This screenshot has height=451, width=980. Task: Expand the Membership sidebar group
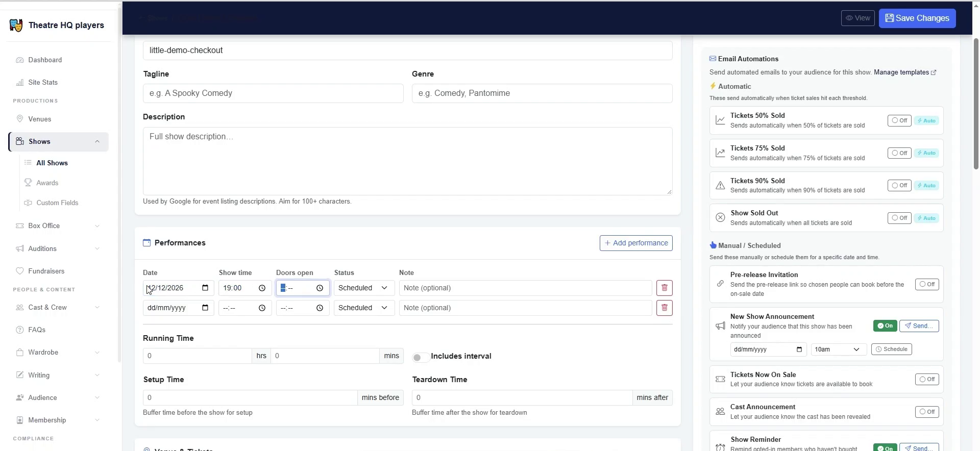click(97, 420)
